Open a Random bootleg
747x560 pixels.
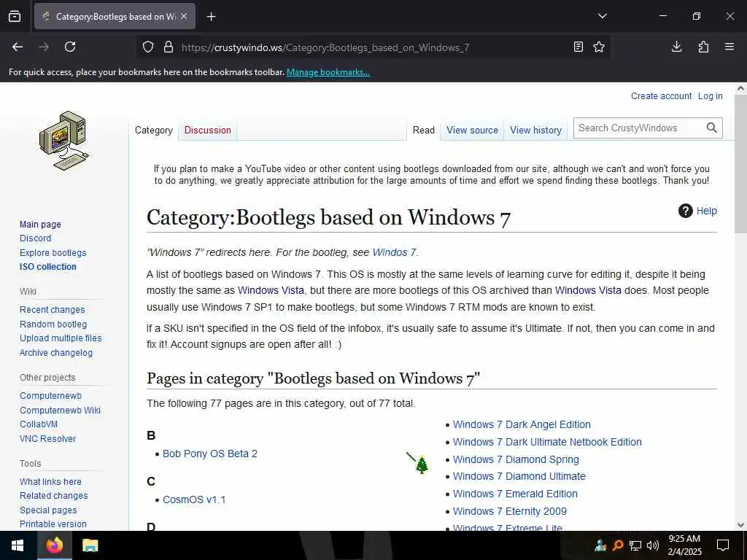[x=53, y=324]
